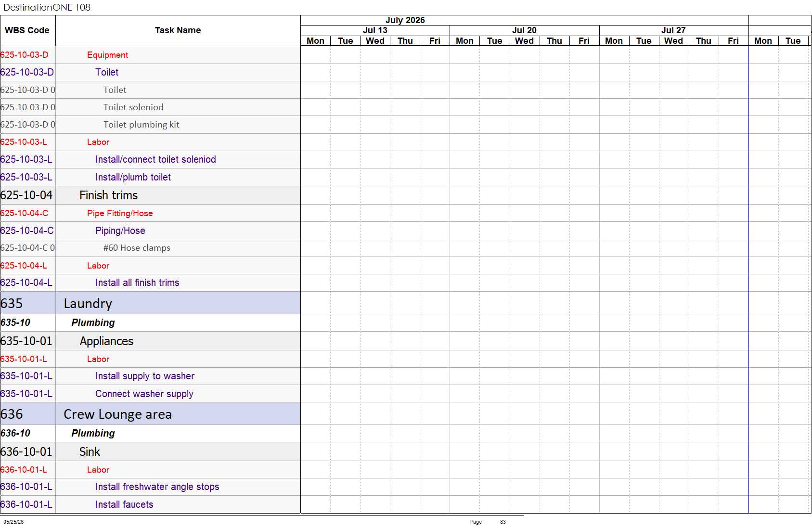
Task: Open the Install faucets task
Action: point(124,504)
